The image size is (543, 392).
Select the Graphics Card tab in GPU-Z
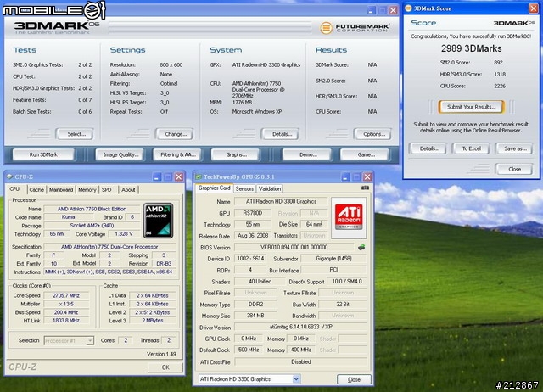[x=214, y=188]
